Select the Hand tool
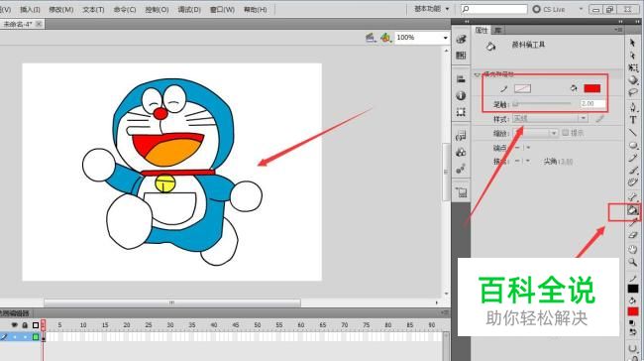Image resolution: width=644 pixels, height=361 pixels. (633, 250)
